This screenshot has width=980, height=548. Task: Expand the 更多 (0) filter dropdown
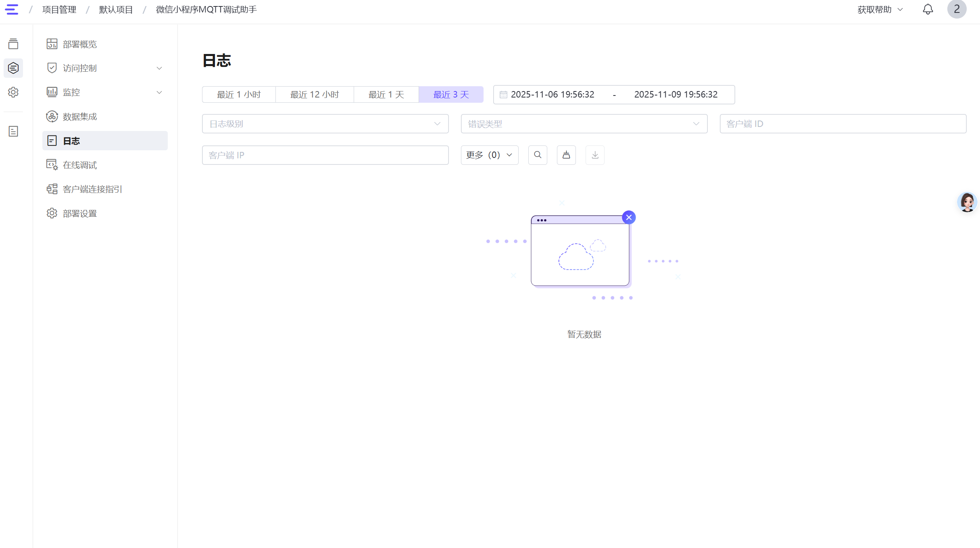tap(489, 155)
